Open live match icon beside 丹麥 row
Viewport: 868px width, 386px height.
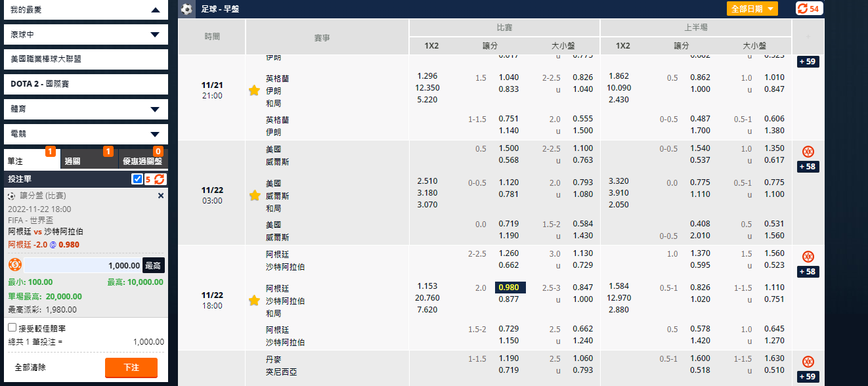pyautogui.click(x=808, y=361)
